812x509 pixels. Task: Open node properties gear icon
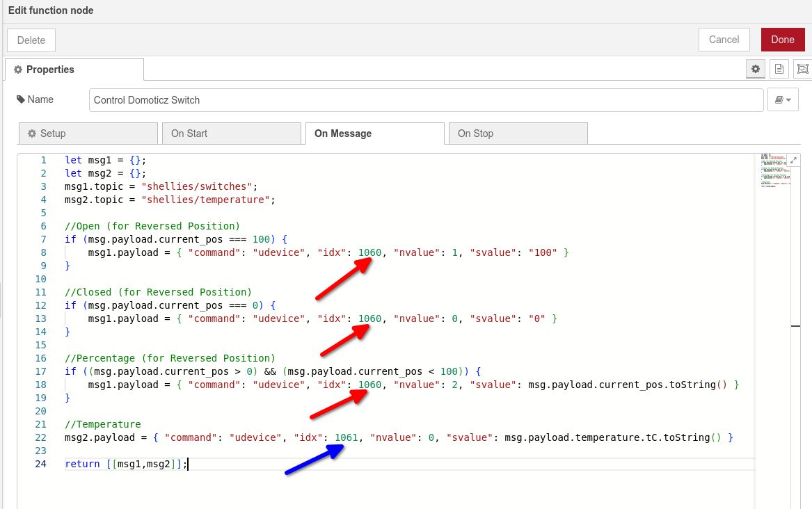756,69
